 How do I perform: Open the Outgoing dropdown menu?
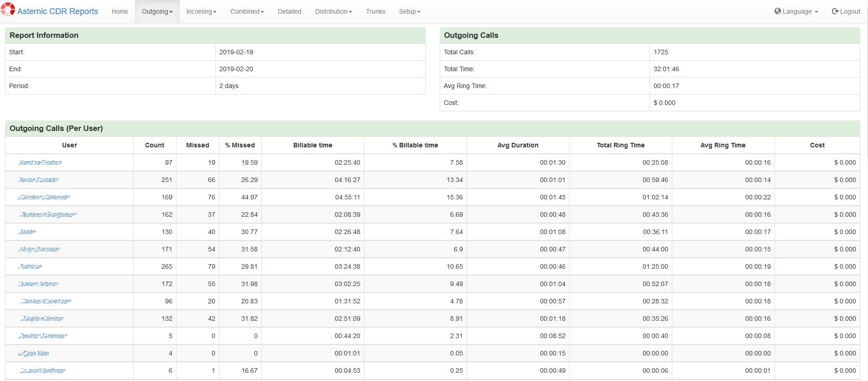pos(157,11)
